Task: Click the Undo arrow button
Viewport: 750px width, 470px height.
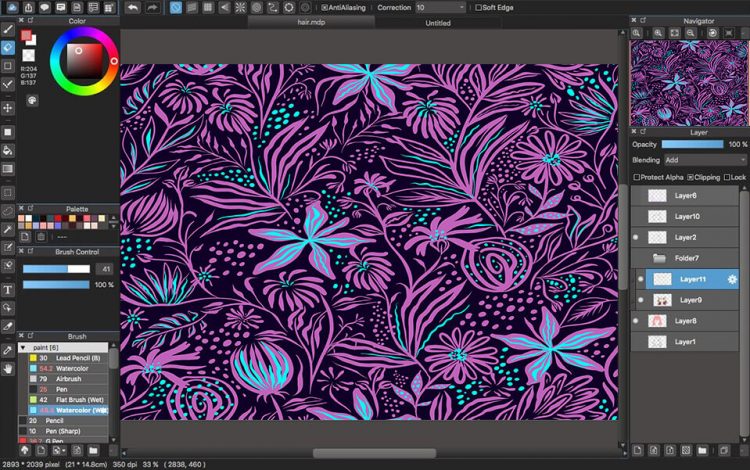Action: (x=133, y=7)
